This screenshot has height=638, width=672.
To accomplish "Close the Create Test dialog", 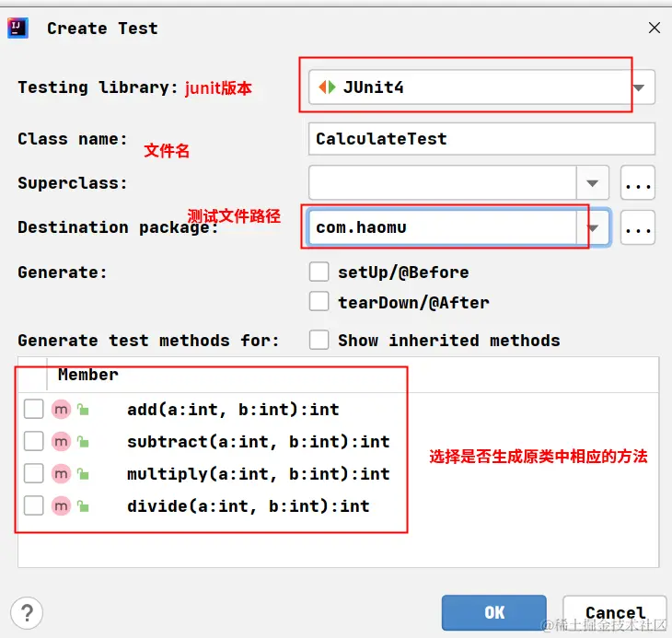I will [655, 28].
